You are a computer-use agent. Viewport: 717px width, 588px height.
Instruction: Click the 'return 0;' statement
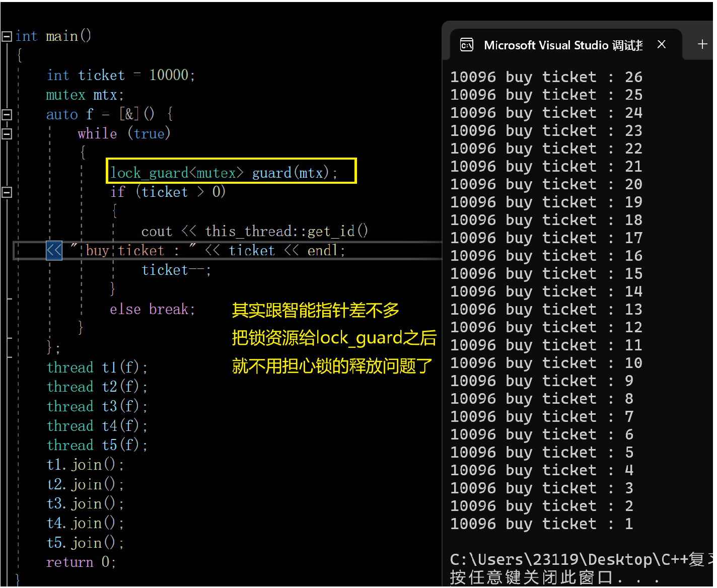point(81,562)
